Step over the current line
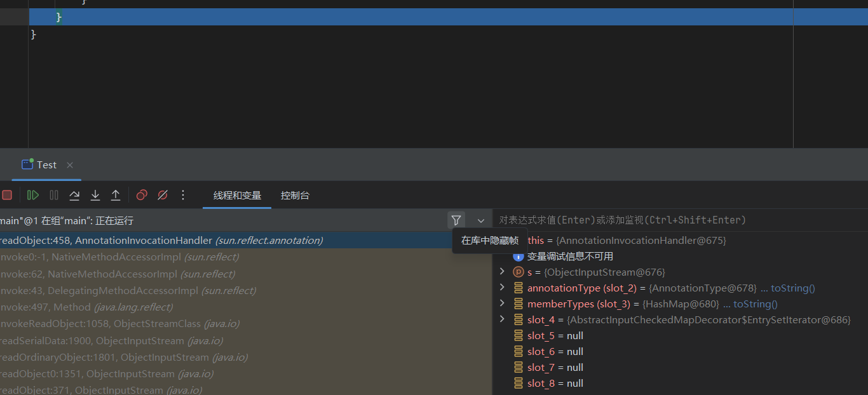This screenshot has height=395, width=868. [74, 195]
